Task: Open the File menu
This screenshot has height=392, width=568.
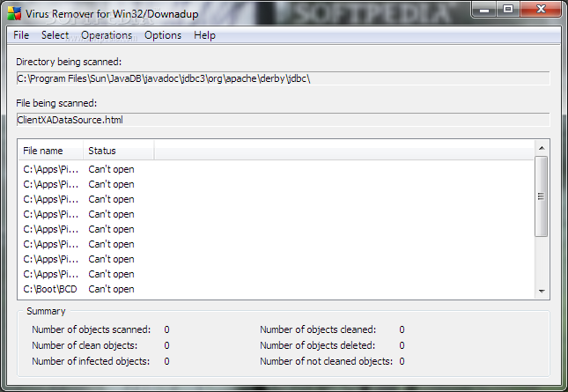Action: (21, 35)
